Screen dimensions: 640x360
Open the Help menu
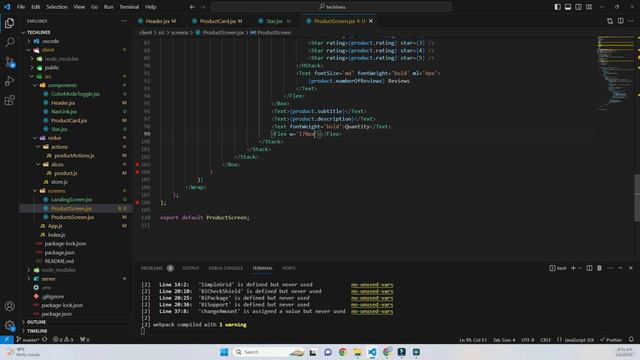pyautogui.click(x=151, y=7)
